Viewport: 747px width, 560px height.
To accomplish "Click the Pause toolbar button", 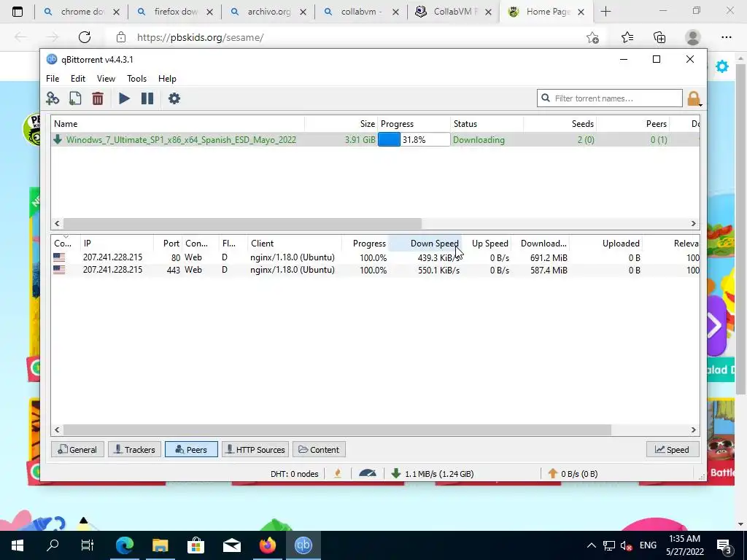I will 147,98.
